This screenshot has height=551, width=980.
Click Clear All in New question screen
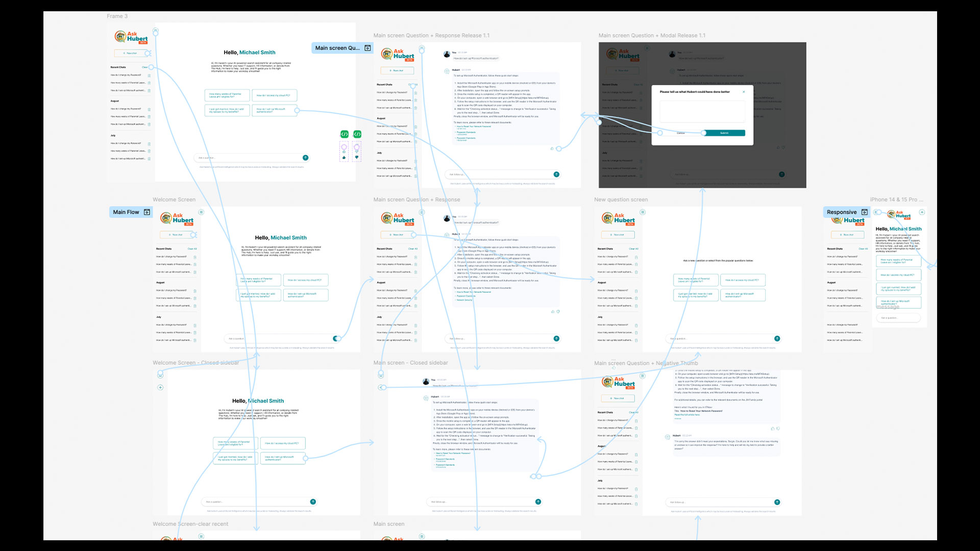633,249
